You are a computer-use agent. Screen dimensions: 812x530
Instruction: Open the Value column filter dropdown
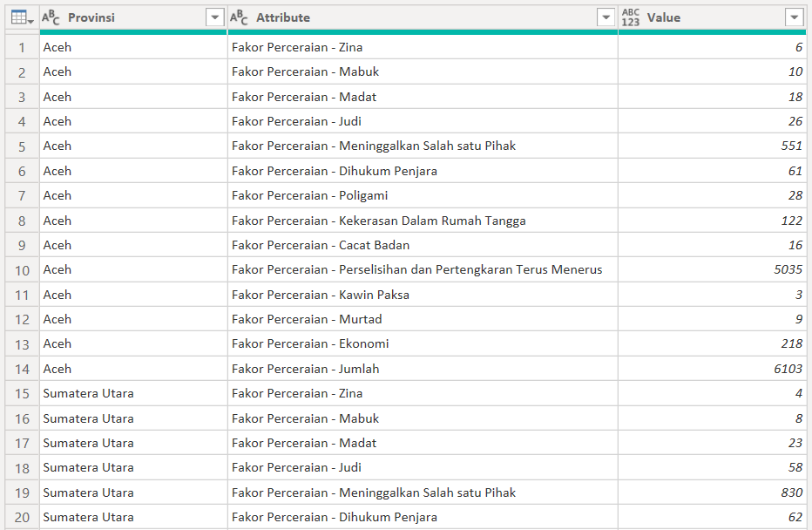[x=794, y=17]
